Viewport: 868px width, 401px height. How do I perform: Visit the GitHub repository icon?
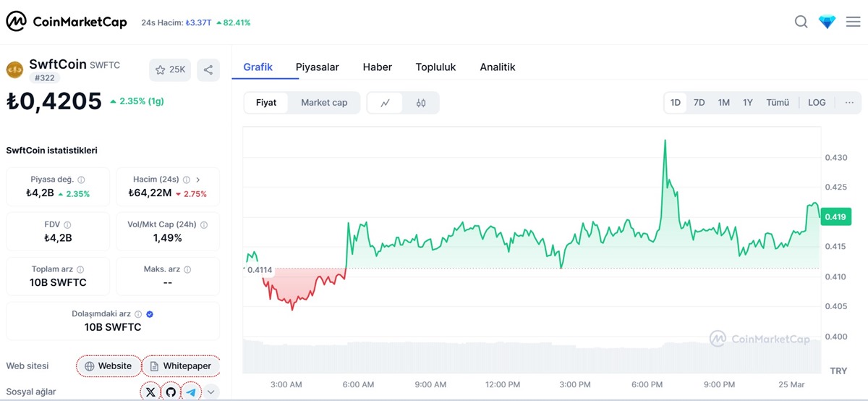click(x=171, y=392)
